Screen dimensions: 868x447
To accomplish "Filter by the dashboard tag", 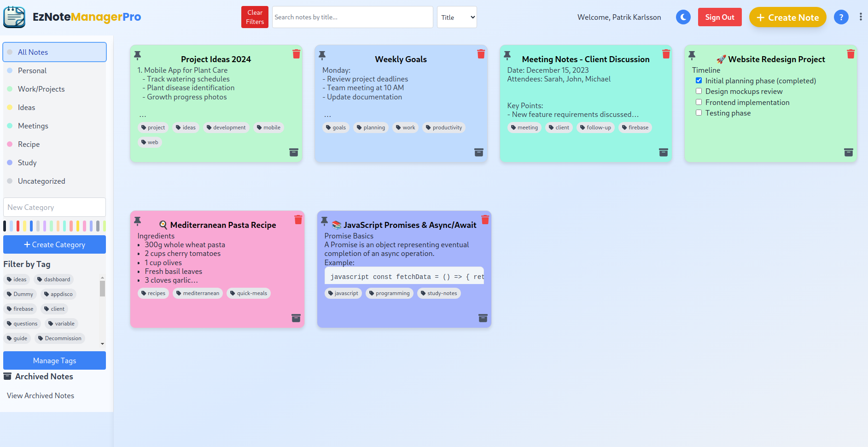I will click(x=53, y=279).
